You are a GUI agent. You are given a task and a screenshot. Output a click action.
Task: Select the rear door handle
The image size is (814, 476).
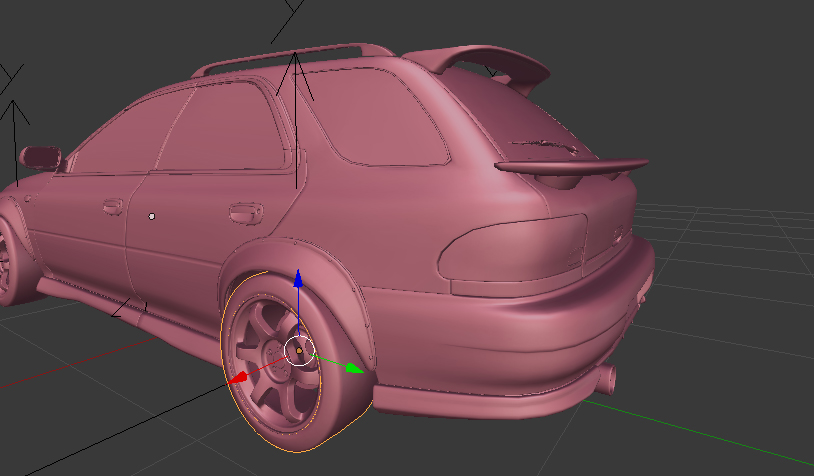(x=241, y=212)
